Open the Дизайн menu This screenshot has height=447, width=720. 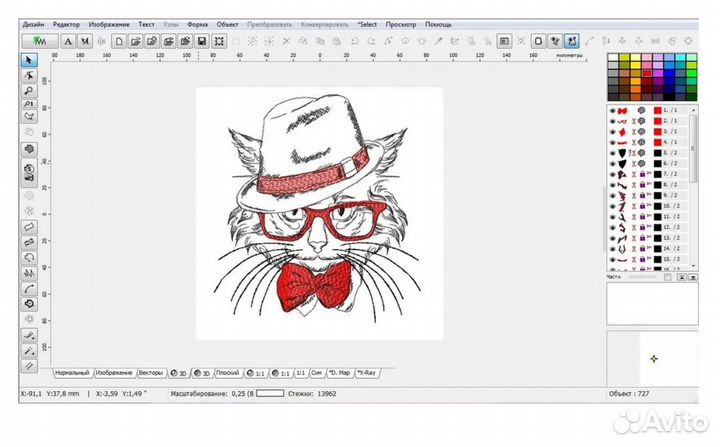coord(33,22)
